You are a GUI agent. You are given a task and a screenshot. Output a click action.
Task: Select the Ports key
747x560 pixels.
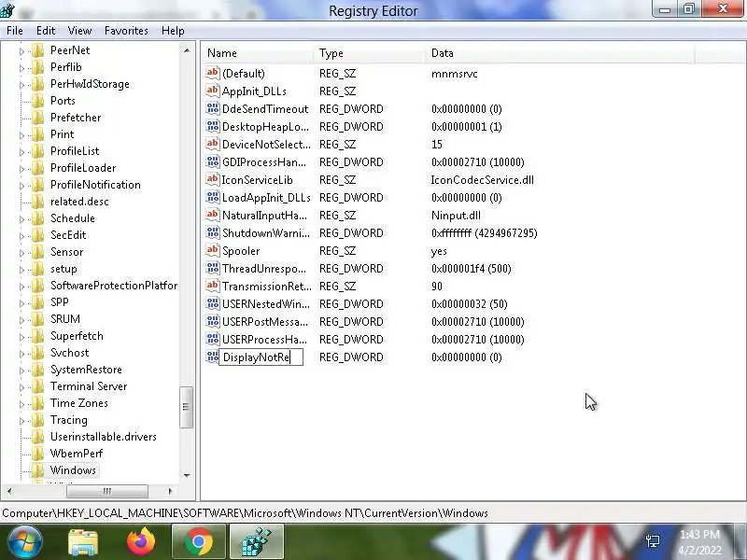[63, 101]
